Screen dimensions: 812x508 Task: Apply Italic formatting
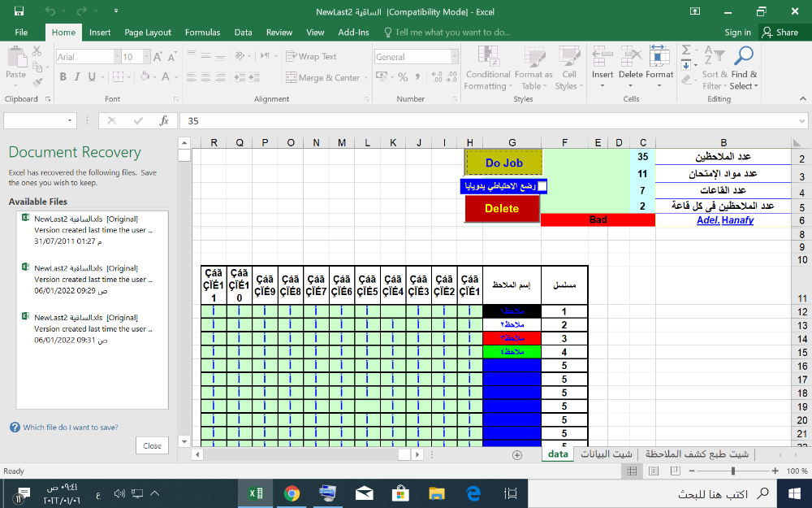click(77, 76)
